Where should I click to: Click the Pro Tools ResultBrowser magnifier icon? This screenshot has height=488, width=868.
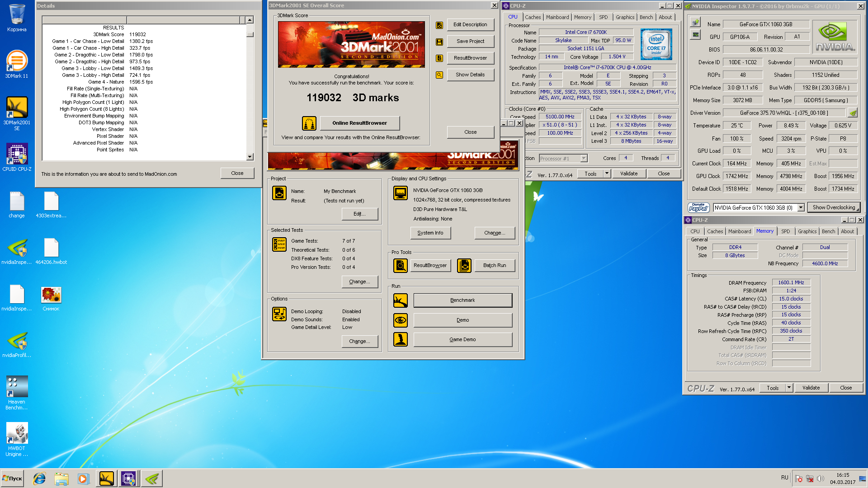(401, 266)
